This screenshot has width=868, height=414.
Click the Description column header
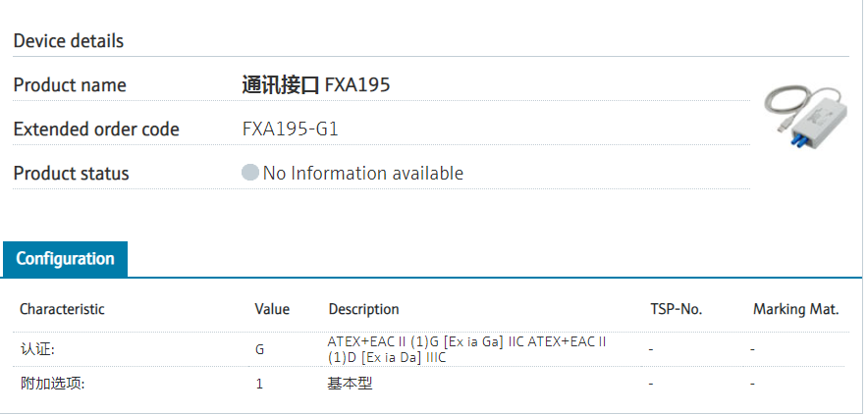[363, 309]
